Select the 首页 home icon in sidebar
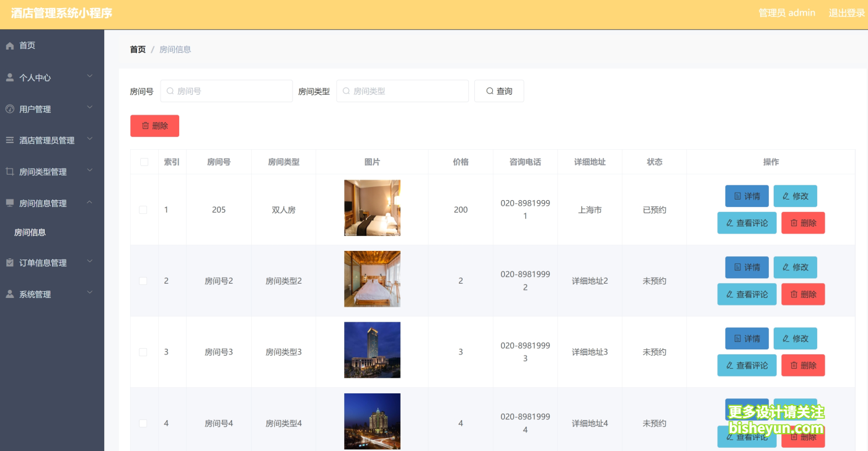Screen dimensions: 868x451 pos(9,45)
